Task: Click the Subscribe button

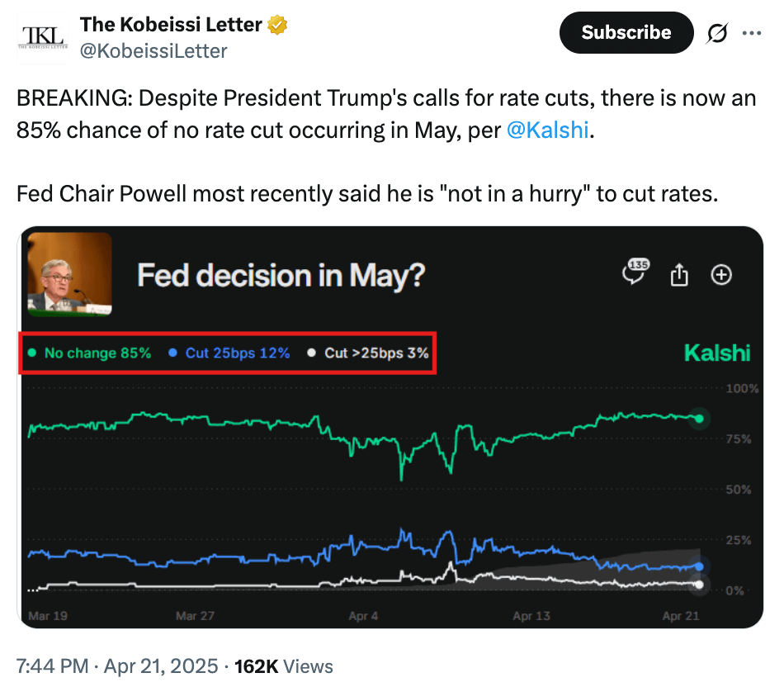Action: click(626, 33)
